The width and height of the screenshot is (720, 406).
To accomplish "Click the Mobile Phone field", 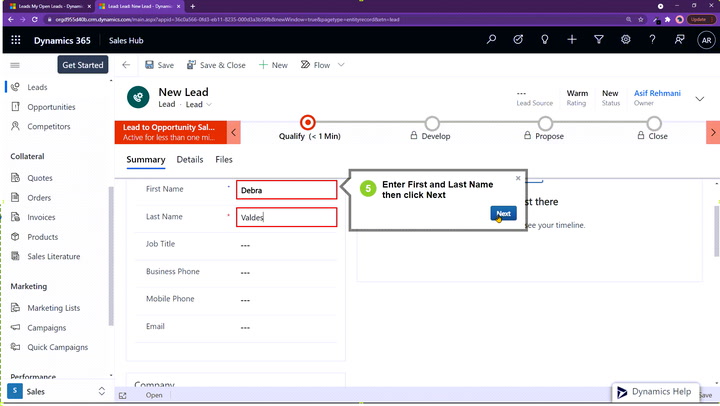I will 287,300.
